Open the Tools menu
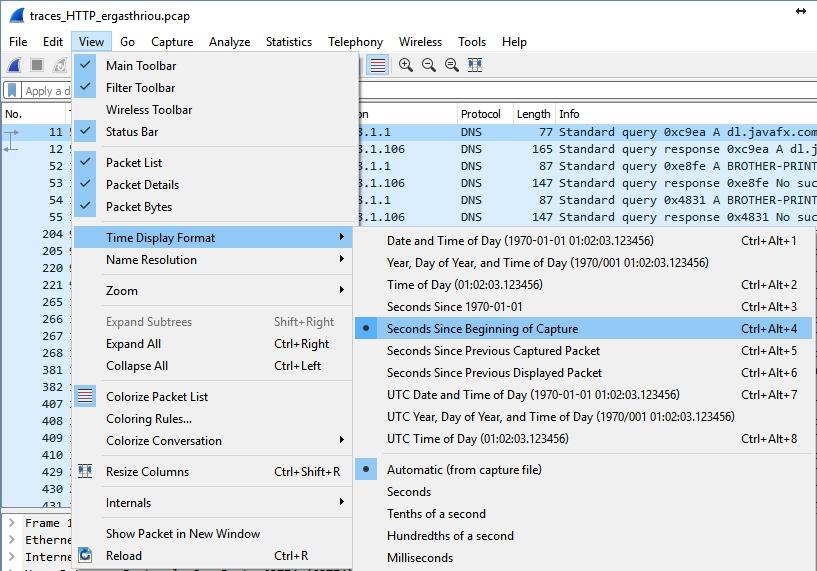Screen dimensions: 817x571 point(472,42)
